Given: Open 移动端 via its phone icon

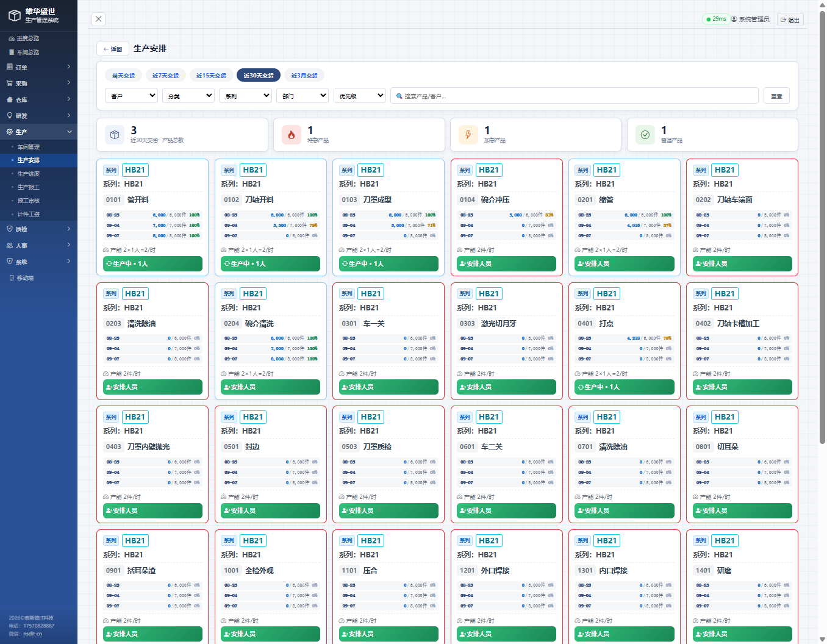Looking at the screenshot, I should pyautogui.click(x=12, y=277).
